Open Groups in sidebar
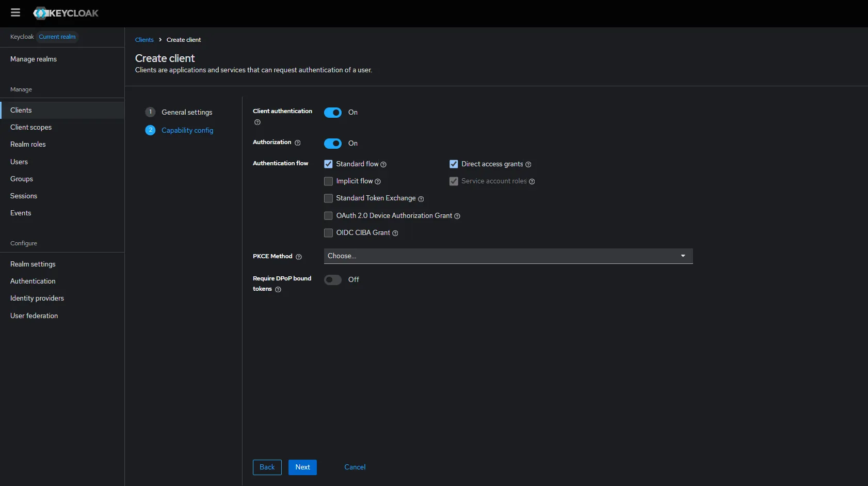The width and height of the screenshot is (868, 486). (x=62, y=179)
